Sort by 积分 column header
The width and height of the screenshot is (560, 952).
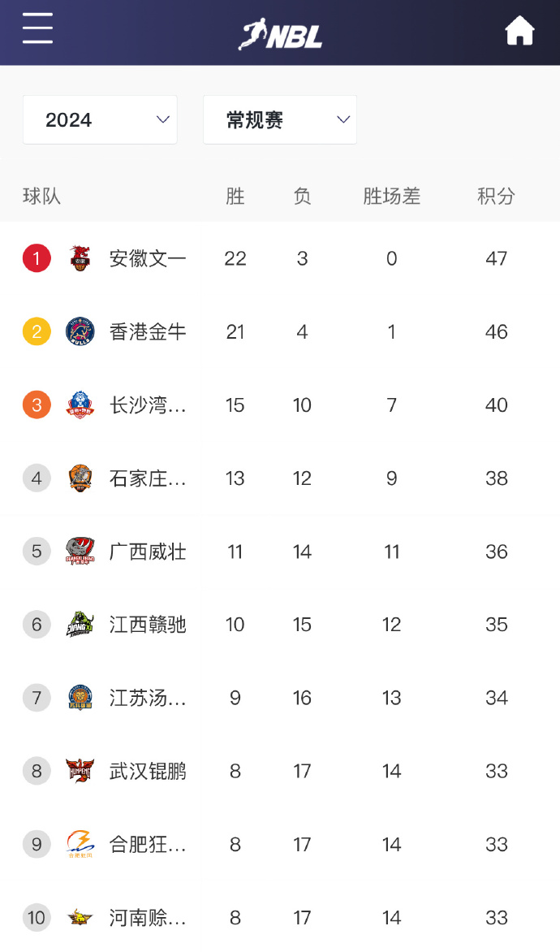click(x=496, y=197)
